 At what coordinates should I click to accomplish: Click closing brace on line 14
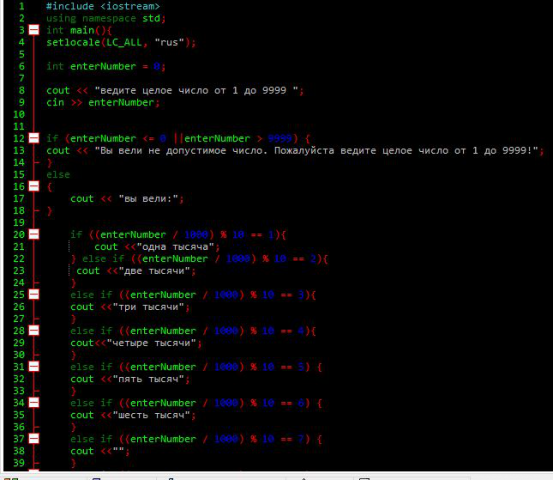pos(49,163)
